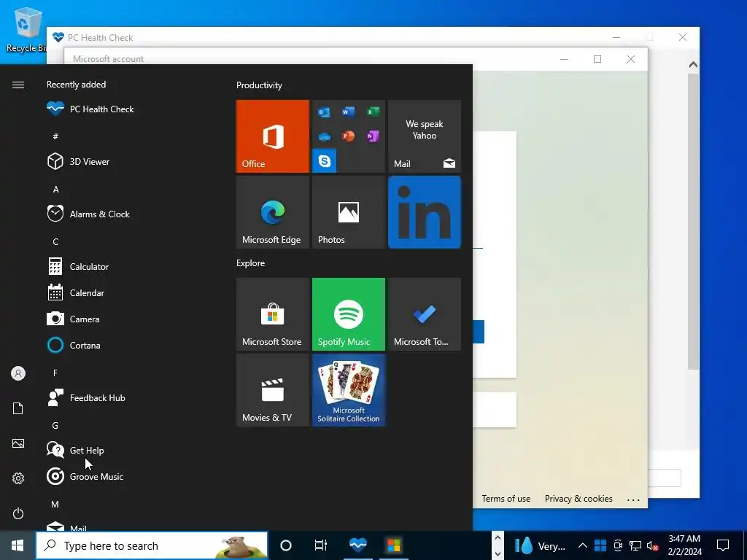Open Pictures from Start sidebar
This screenshot has height=560, width=747.
18,443
